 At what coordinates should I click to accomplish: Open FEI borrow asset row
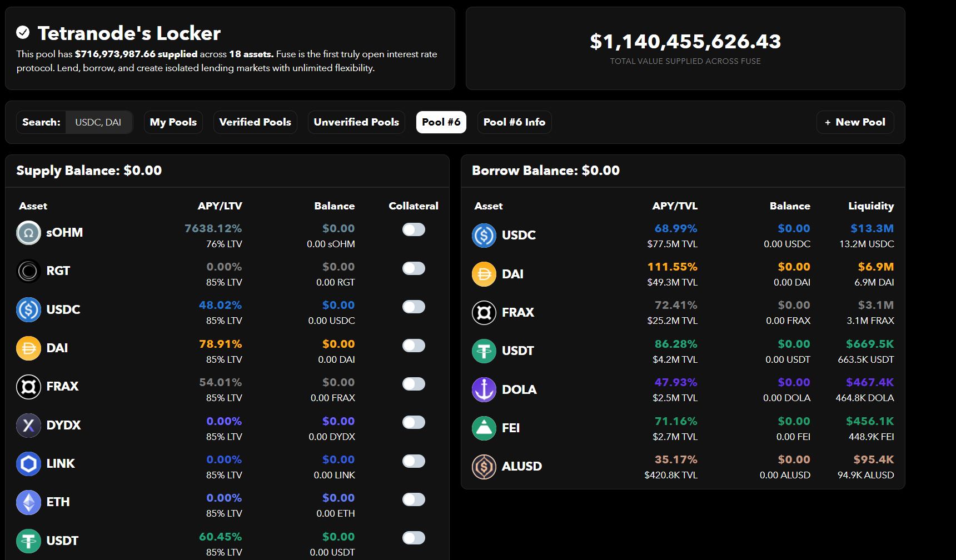(683, 428)
